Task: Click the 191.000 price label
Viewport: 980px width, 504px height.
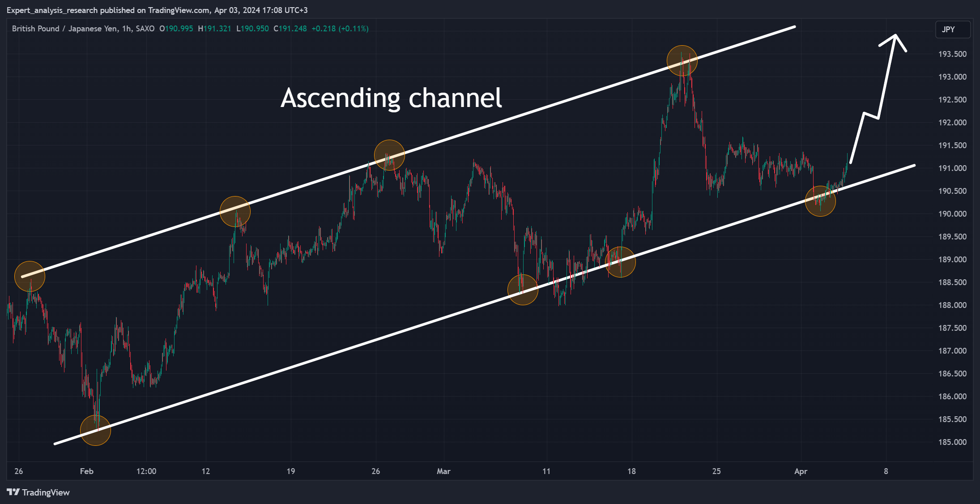Action: 952,168
